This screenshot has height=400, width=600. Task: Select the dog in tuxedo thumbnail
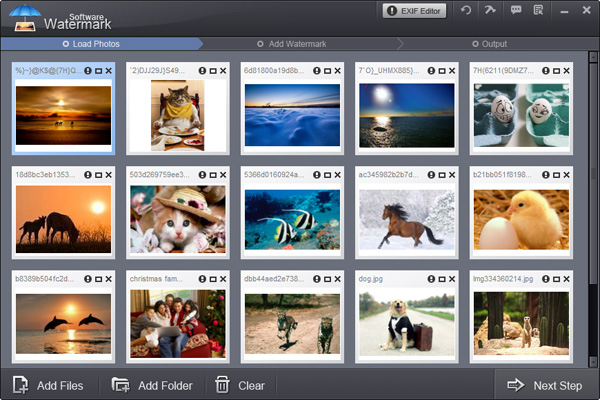pos(407,324)
